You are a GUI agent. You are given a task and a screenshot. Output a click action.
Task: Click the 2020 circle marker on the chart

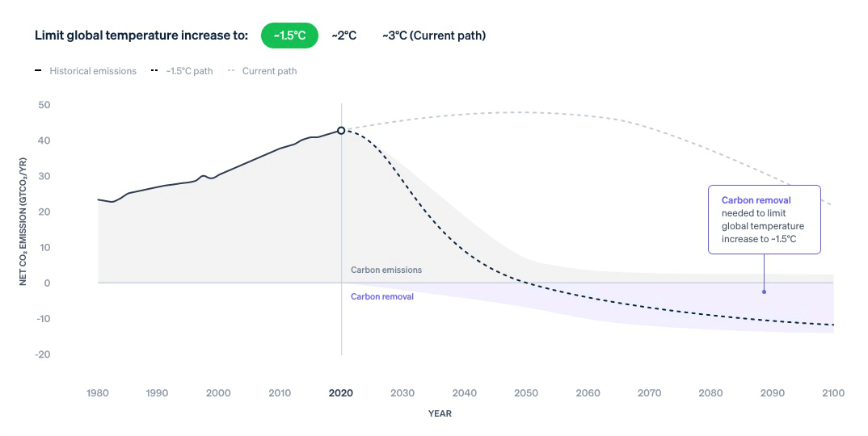pos(341,131)
